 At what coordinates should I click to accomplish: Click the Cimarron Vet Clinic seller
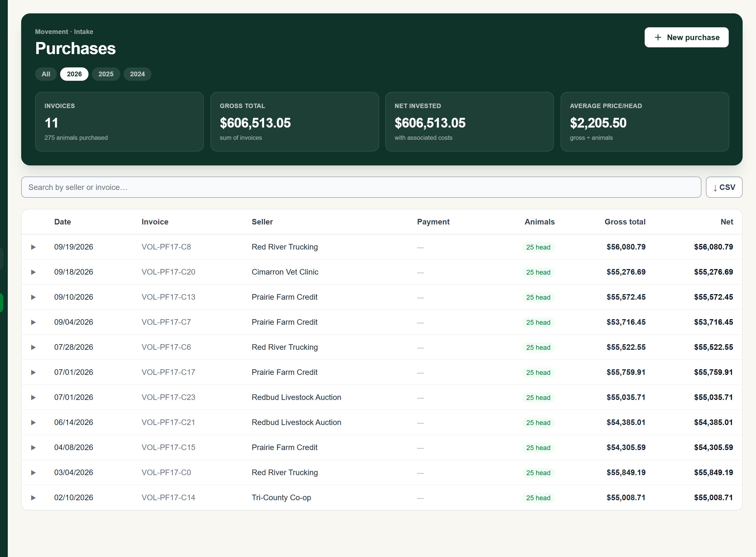[x=285, y=272]
